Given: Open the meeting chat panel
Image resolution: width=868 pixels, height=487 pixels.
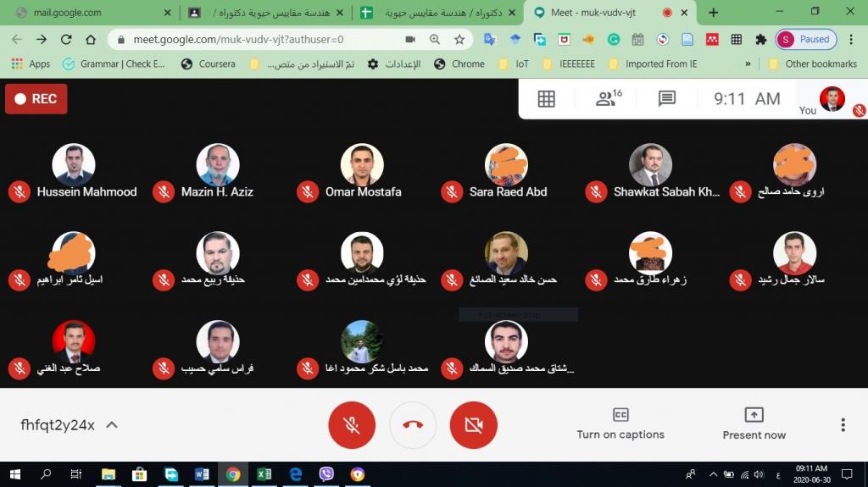Looking at the screenshot, I should [x=666, y=98].
